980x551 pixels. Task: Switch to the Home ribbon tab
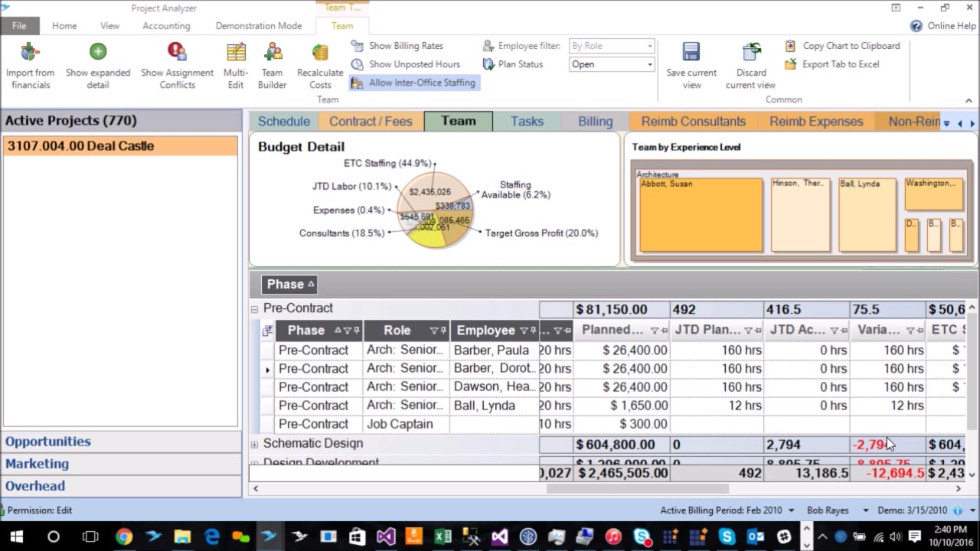[64, 26]
